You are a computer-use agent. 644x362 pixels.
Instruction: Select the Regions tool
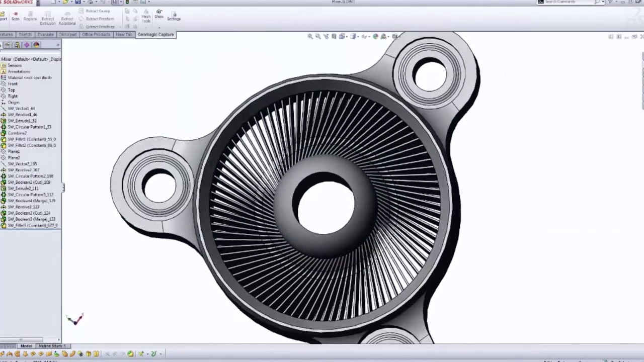coord(30,16)
